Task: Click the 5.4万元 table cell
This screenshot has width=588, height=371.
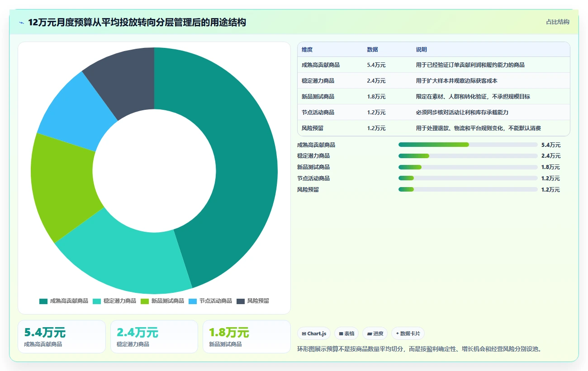Action: pyautogui.click(x=376, y=65)
